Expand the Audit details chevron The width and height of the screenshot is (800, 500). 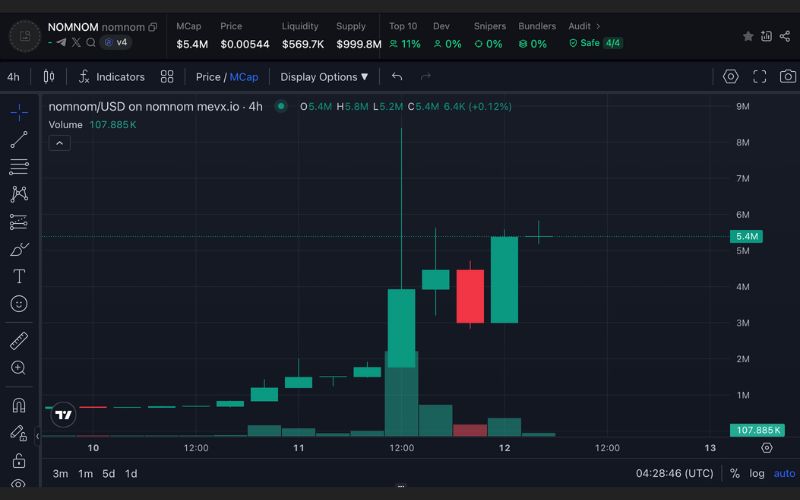tap(598, 26)
